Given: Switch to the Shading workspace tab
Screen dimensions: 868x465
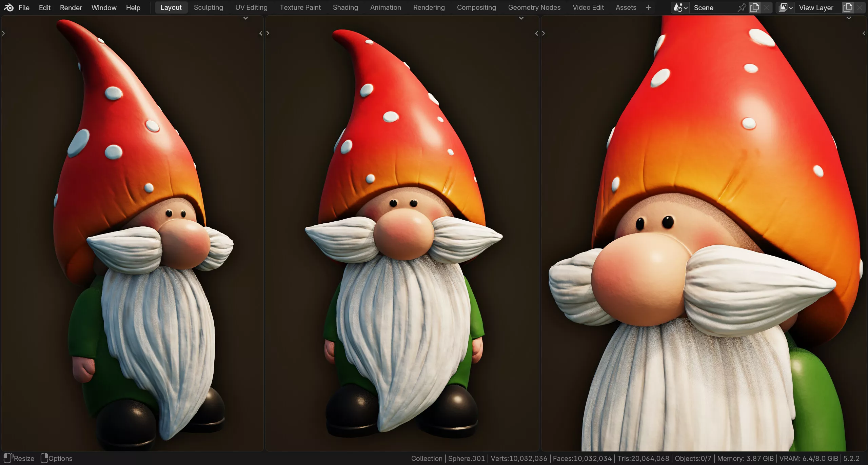Looking at the screenshot, I should coord(345,7).
